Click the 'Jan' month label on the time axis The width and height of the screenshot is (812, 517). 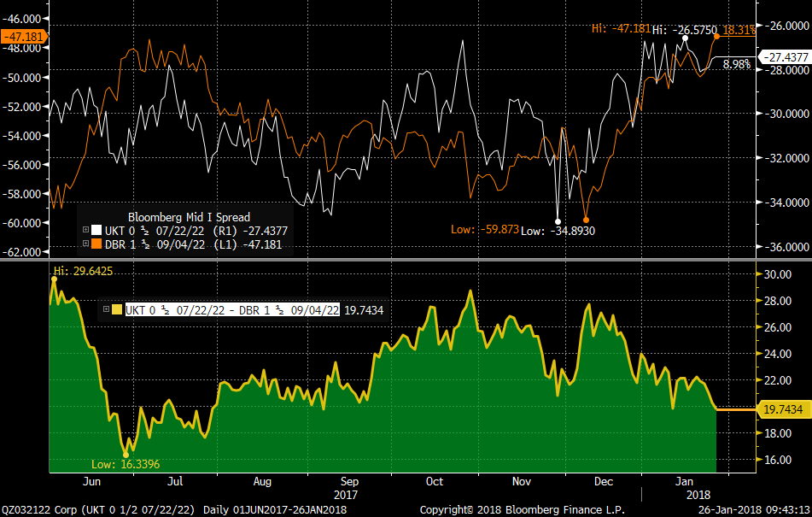tap(685, 481)
